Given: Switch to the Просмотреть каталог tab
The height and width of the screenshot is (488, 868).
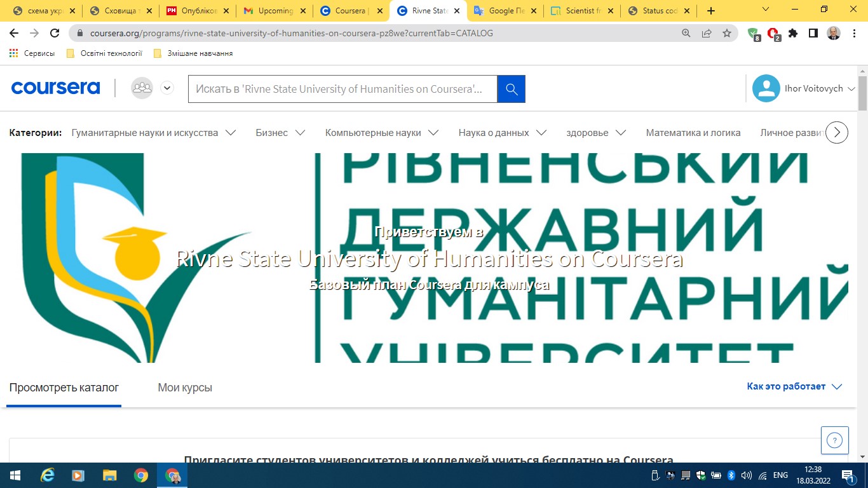Looking at the screenshot, I should coord(64,387).
